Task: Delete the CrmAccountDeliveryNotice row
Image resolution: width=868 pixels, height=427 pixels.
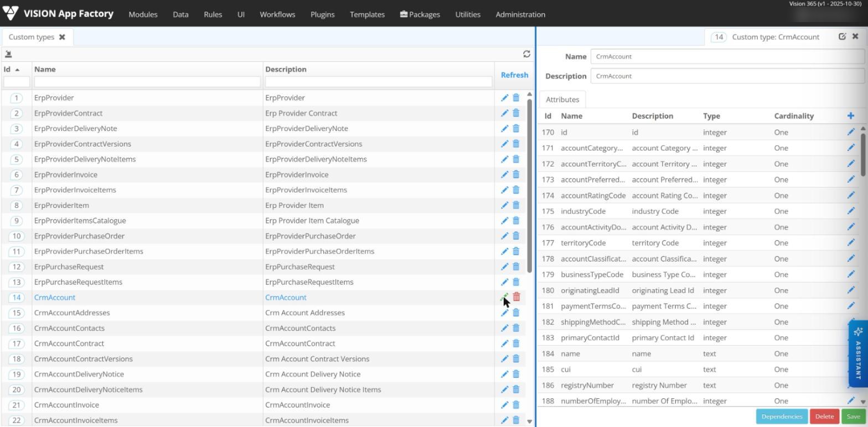Action: click(516, 374)
